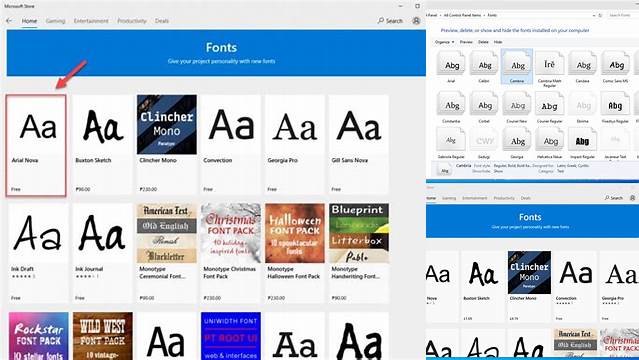
Task: Open the address bar dropdown arrow
Action: tap(594, 15)
